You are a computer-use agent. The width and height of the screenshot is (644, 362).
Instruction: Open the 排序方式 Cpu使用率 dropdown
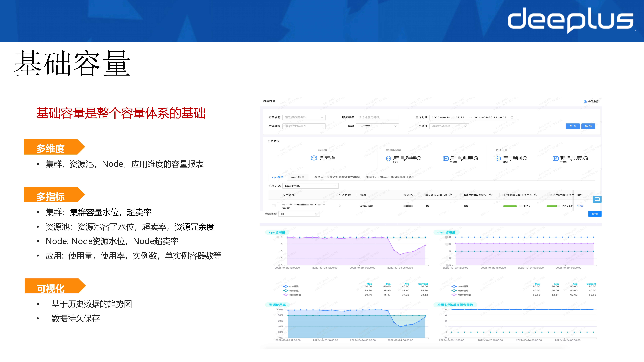(x=311, y=186)
